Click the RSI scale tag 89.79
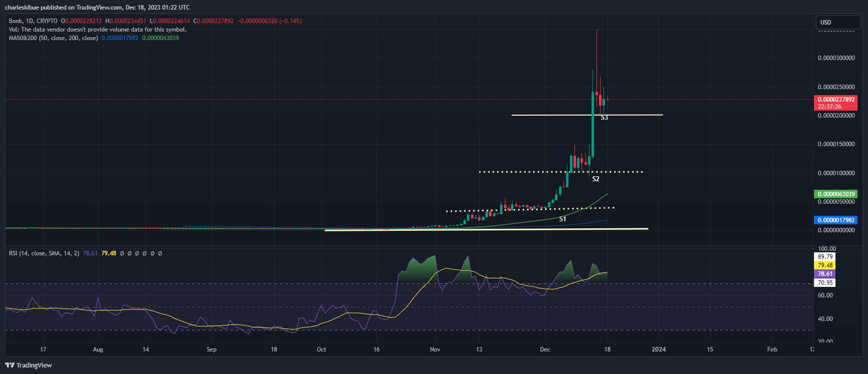The height and width of the screenshot is (374, 868). pyautogui.click(x=825, y=257)
